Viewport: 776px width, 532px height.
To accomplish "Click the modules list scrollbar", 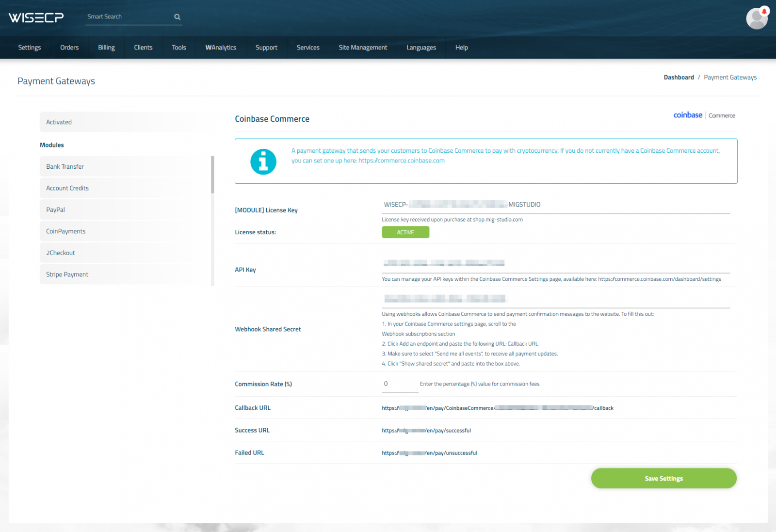I will pyautogui.click(x=212, y=175).
